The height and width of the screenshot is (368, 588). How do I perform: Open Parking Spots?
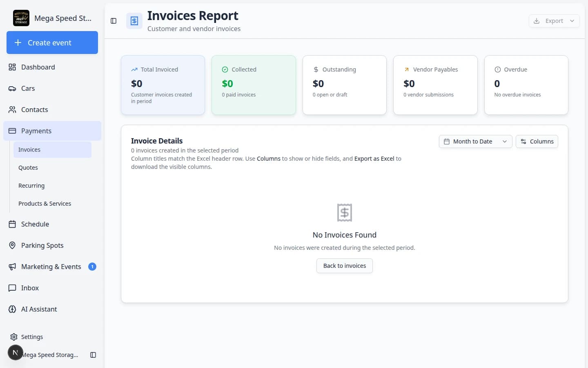pyautogui.click(x=52, y=245)
